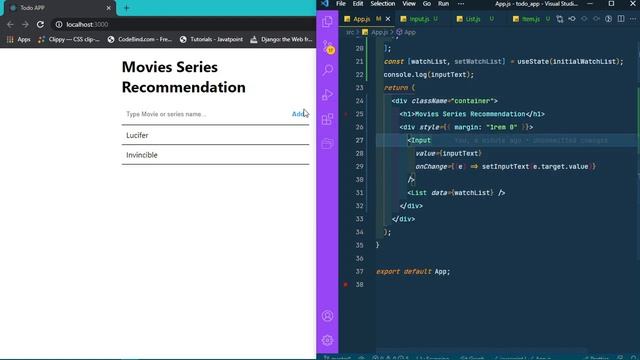Click the console.log(inputText) line
The width and height of the screenshot is (640, 360).
click(x=429, y=75)
